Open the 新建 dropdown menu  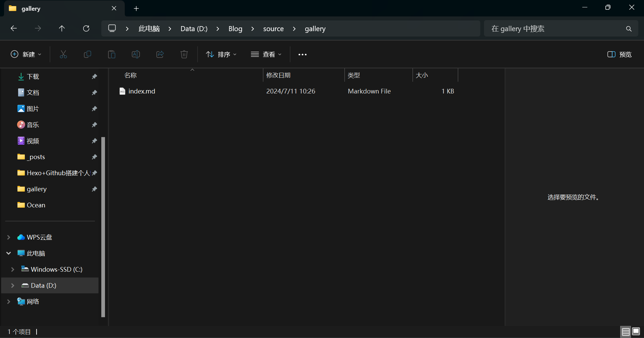point(26,54)
